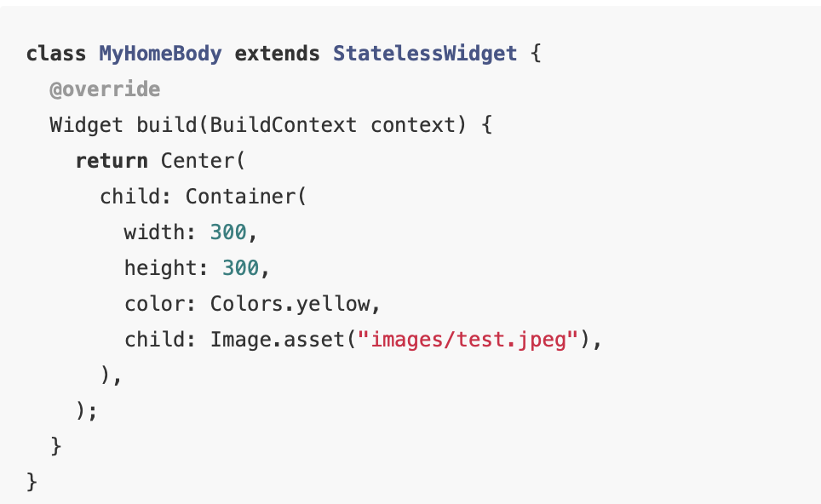
Task: Click the "images/test.jpeg" string literal
Action: tap(468, 341)
